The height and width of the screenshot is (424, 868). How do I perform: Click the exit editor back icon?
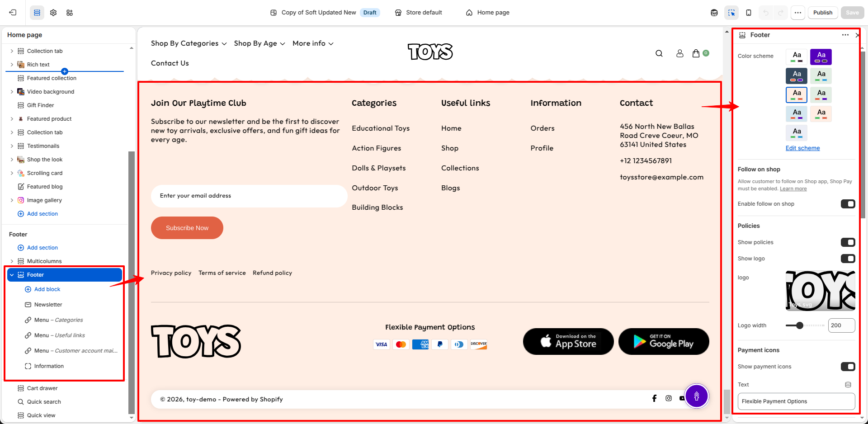pyautogui.click(x=13, y=13)
